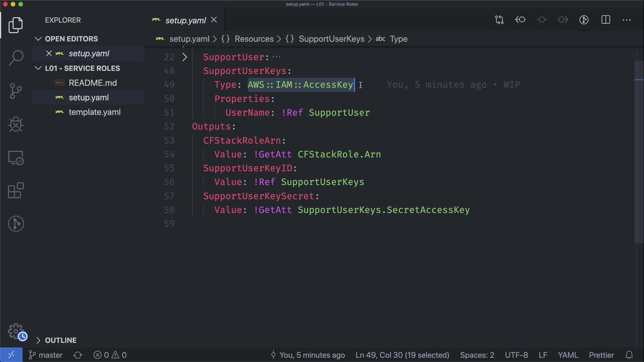Open the Run and Debug view

tap(16, 124)
